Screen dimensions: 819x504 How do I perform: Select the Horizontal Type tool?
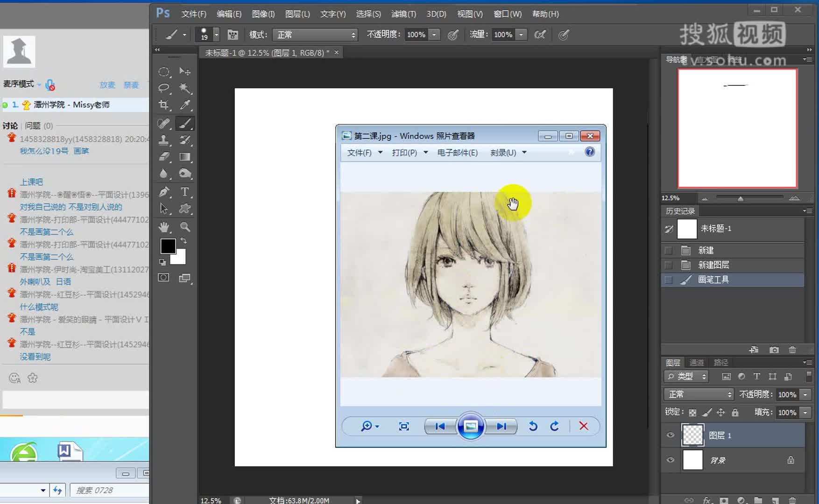[x=185, y=192]
